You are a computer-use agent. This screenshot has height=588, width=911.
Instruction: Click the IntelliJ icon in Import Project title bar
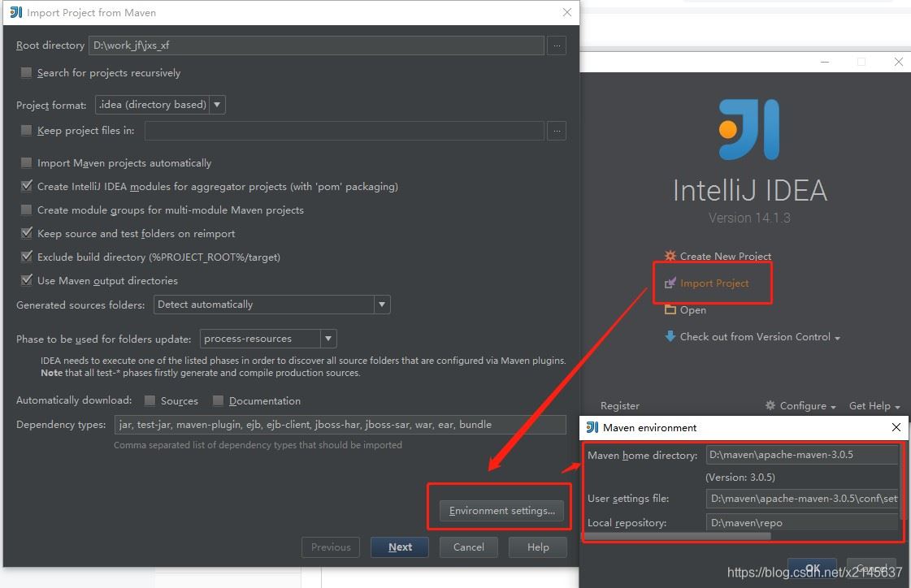point(15,12)
